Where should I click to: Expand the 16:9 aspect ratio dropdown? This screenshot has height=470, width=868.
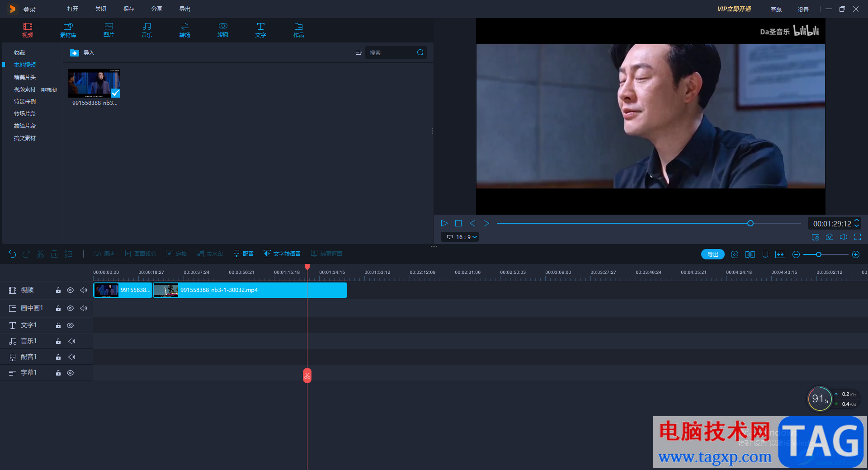click(462, 237)
